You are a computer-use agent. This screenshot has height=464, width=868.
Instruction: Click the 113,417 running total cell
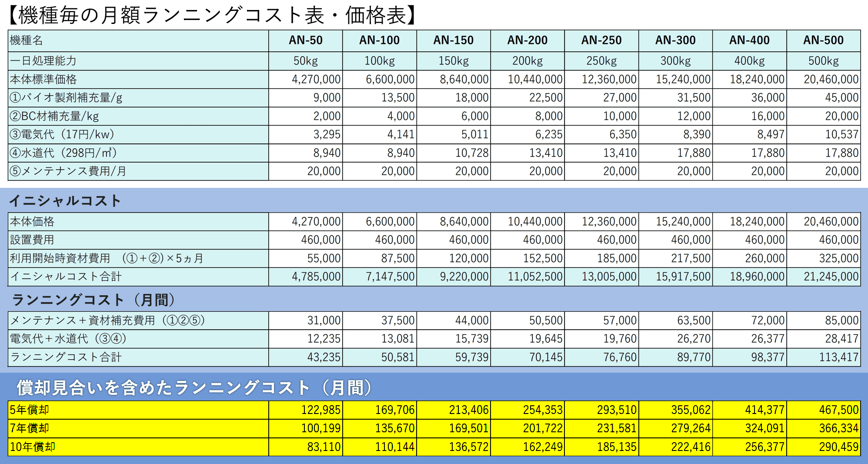point(824,357)
